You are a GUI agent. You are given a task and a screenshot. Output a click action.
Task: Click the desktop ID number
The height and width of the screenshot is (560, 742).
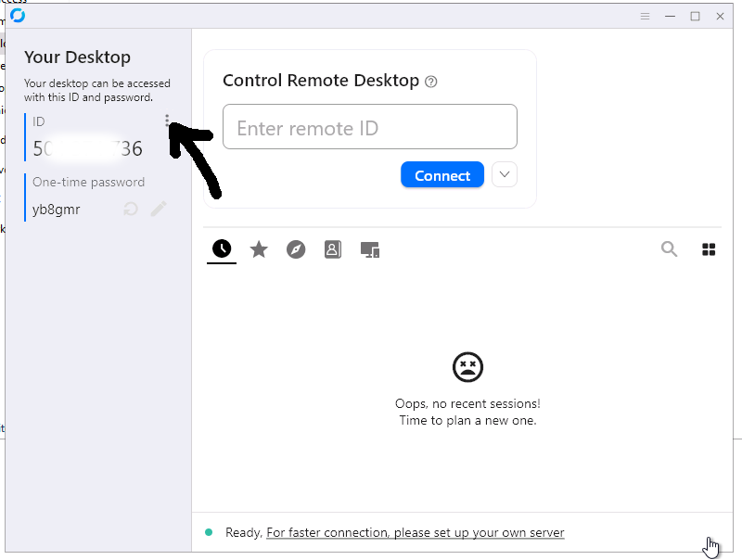tap(87, 148)
